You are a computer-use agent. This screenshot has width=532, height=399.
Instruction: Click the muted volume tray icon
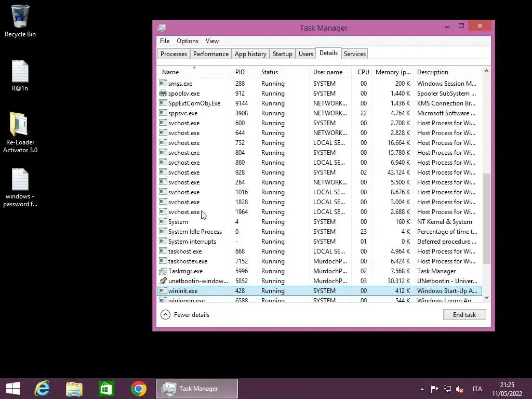click(460, 389)
